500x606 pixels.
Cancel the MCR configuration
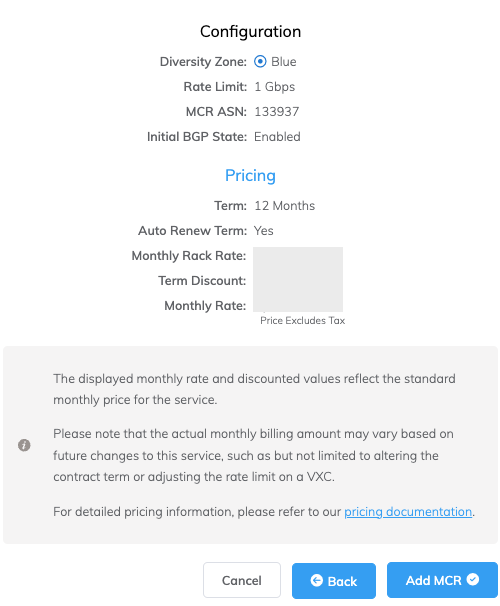(x=242, y=580)
